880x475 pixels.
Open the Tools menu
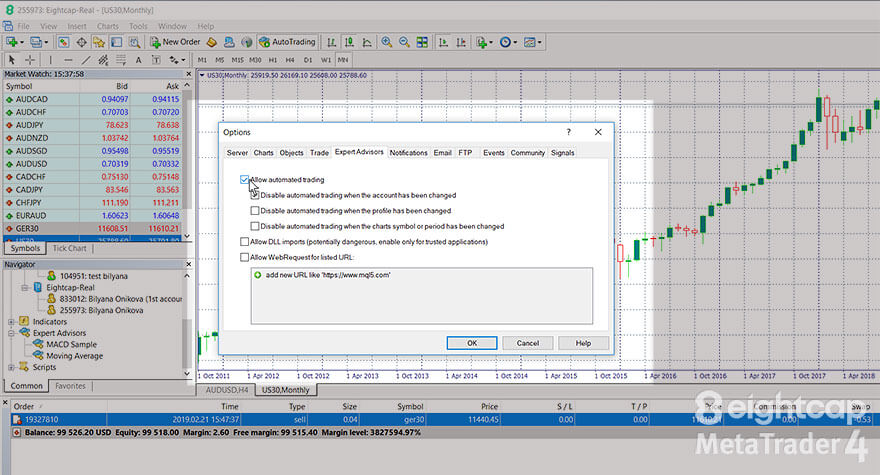[138, 26]
